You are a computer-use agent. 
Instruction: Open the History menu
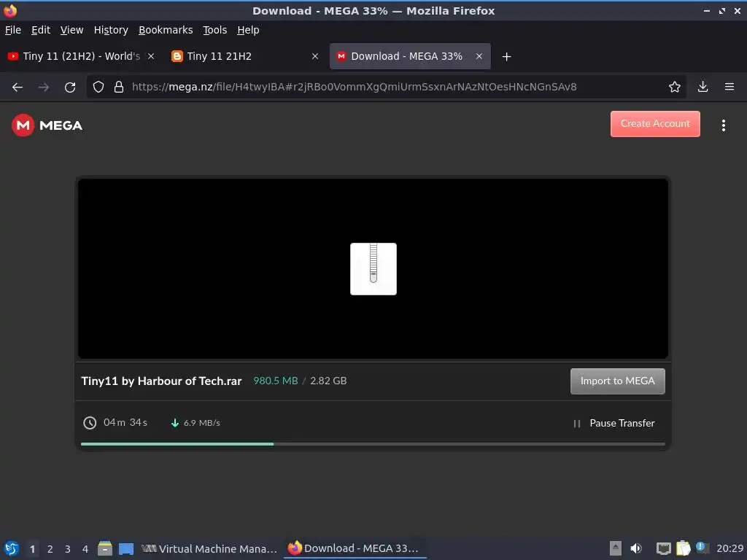pyautogui.click(x=111, y=30)
